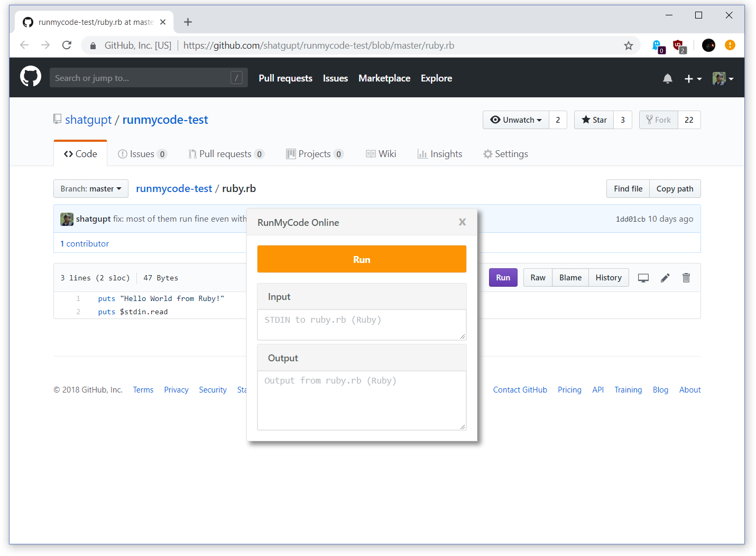Run code with the orange Run button
This screenshot has width=756, height=556.
pyautogui.click(x=362, y=259)
